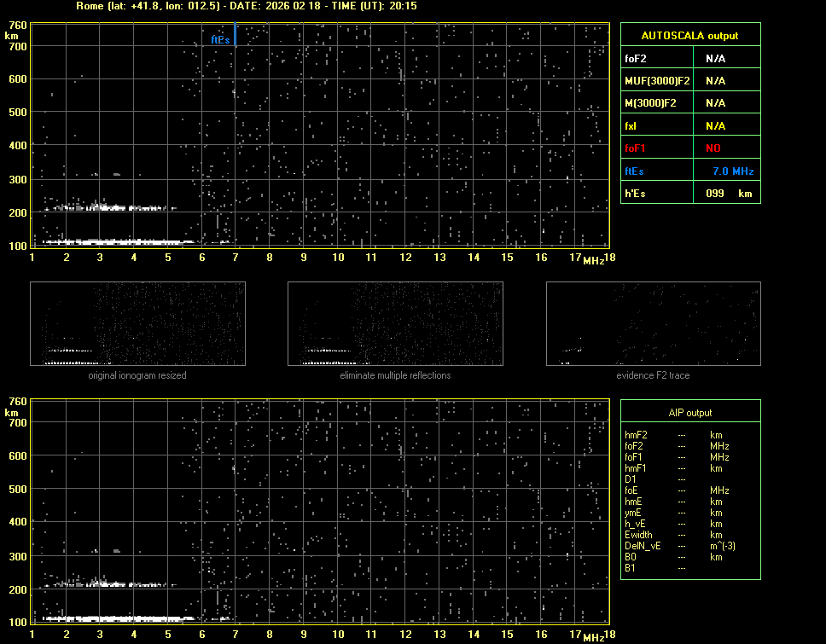The image size is (826, 644).
Task: Click the B1 entry in AIP output
Action: (631, 568)
